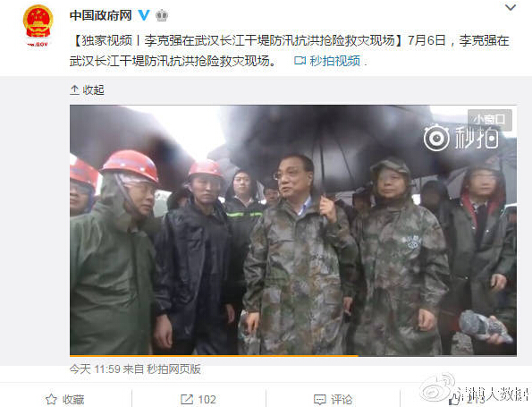
Task: Switch video to 小窗口 mode
Action: [x=490, y=120]
